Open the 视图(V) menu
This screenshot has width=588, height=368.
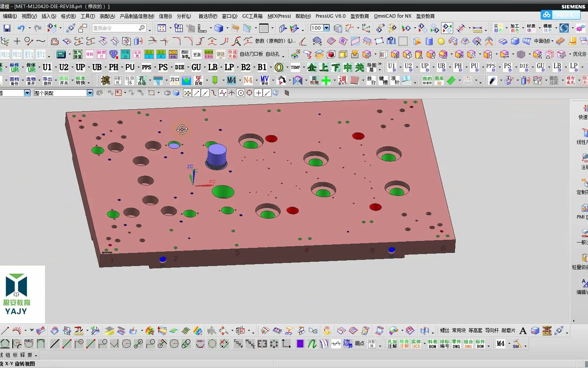click(x=29, y=16)
